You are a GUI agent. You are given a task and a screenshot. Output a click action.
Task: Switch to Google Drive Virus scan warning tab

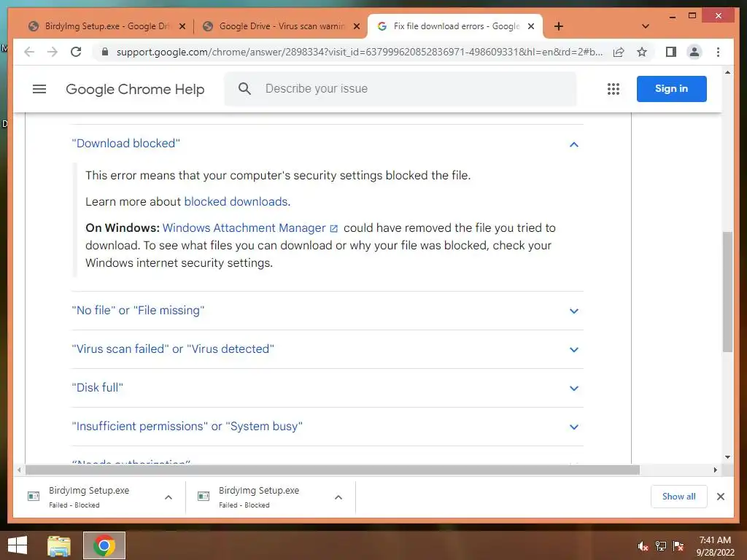pos(281,26)
